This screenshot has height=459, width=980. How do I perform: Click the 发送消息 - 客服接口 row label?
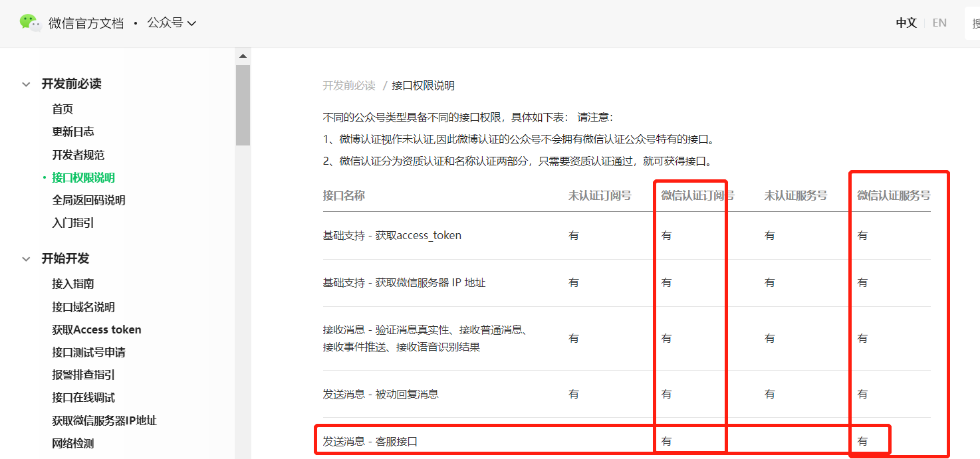[370, 441]
